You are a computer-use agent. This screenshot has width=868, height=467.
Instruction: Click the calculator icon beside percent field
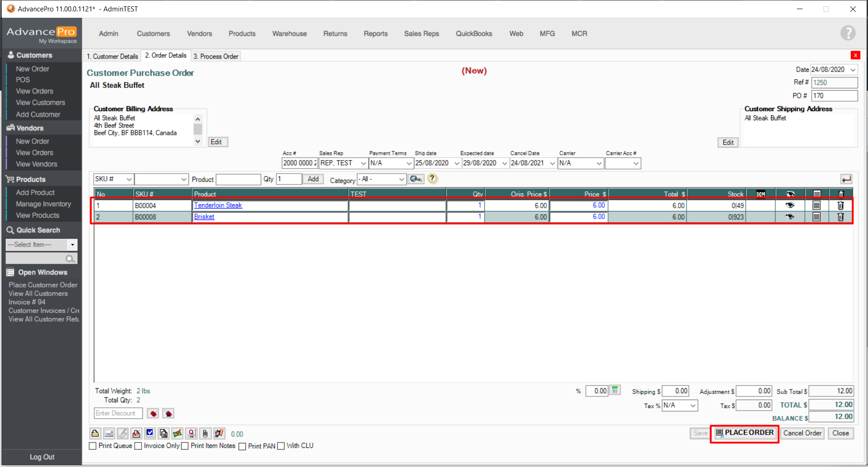615,390
